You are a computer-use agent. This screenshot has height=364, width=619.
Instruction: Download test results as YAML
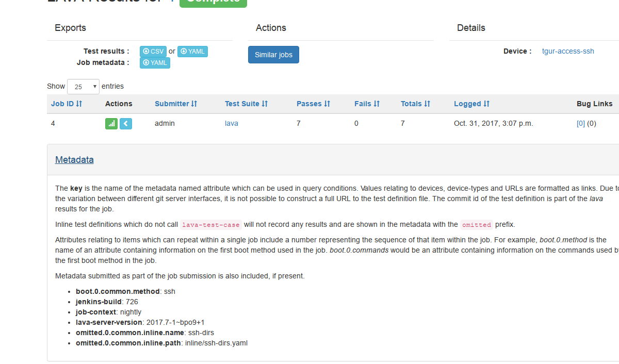coord(192,52)
